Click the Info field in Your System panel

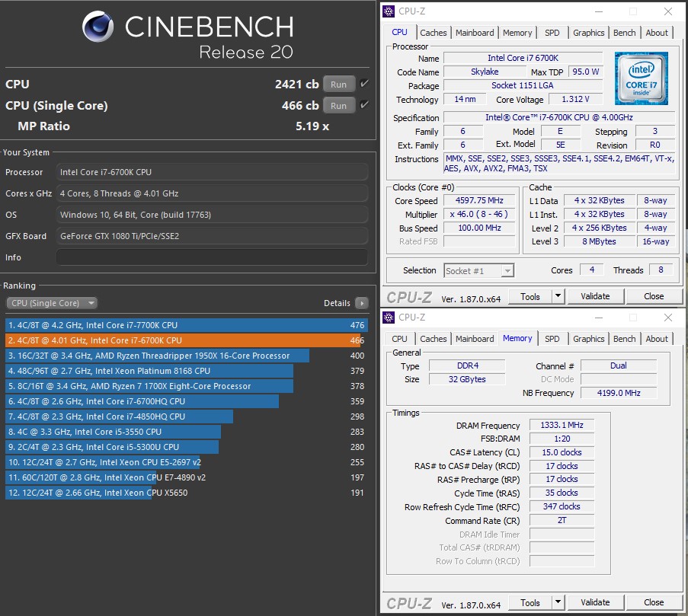click(212, 257)
